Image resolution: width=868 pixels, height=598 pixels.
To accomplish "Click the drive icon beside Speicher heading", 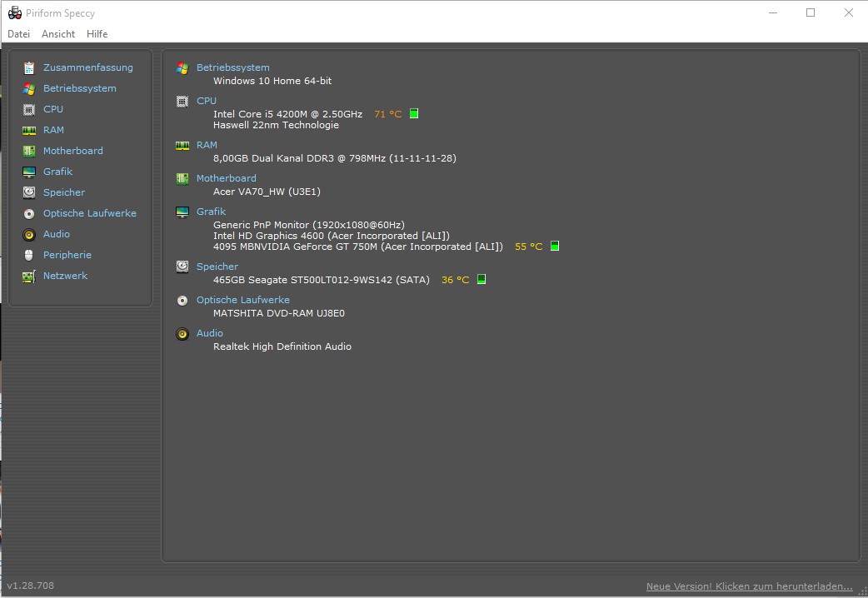I will pyautogui.click(x=182, y=267).
